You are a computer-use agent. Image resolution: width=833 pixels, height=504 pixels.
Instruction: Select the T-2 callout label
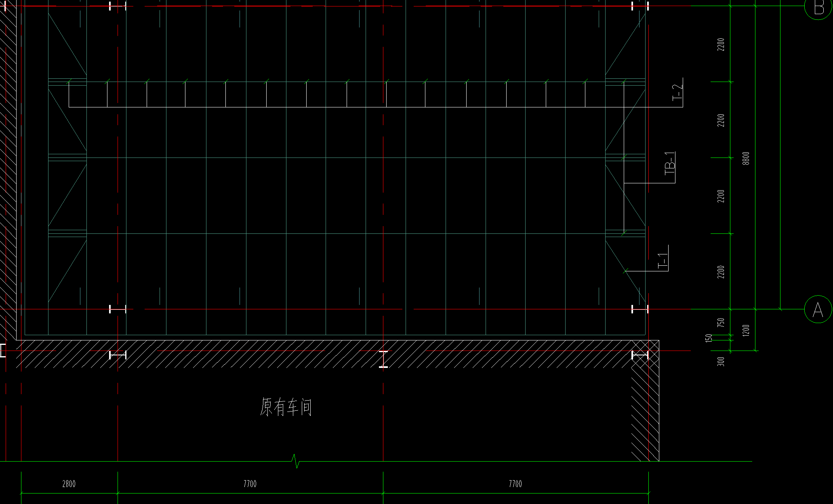pos(677,92)
